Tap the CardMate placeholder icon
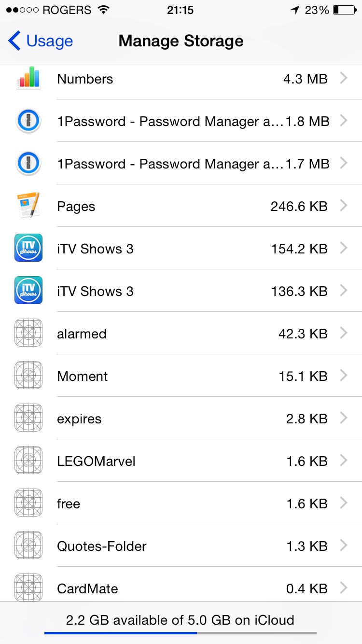Viewport: 362px width, 644px height. 28,587
